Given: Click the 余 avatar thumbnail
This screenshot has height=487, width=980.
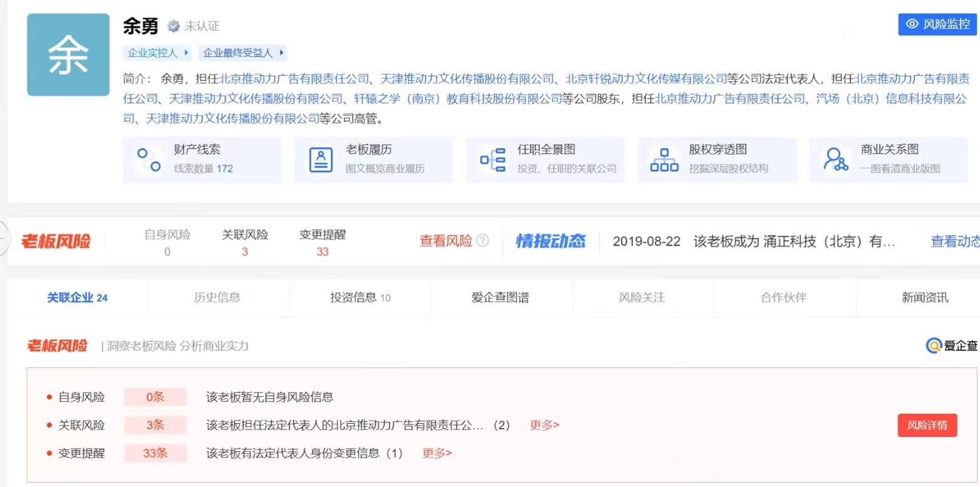Looking at the screenshot, I should [68, 55].
